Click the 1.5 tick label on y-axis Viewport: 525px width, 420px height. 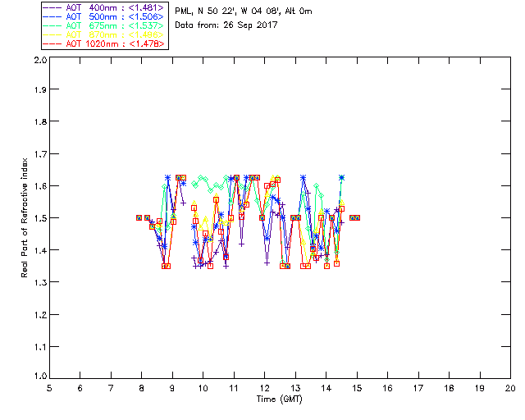click(39, 218)
